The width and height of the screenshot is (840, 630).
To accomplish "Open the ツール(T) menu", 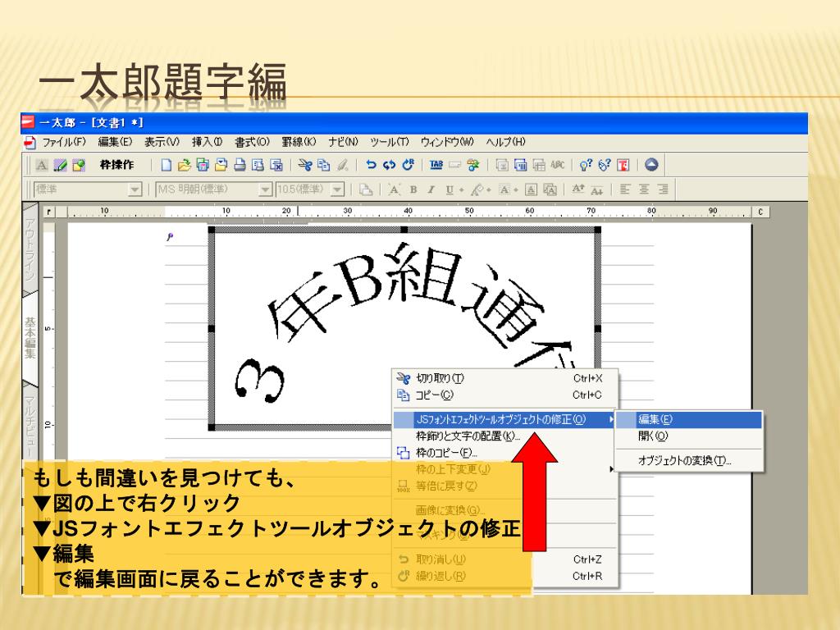I will pos(390,142).
